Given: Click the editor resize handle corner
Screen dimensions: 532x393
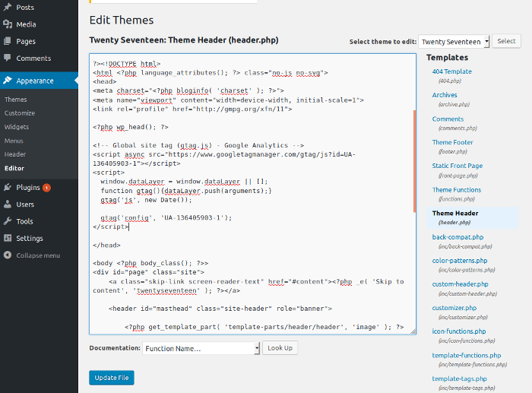Looking at the screenshot, I should (413, 331).
